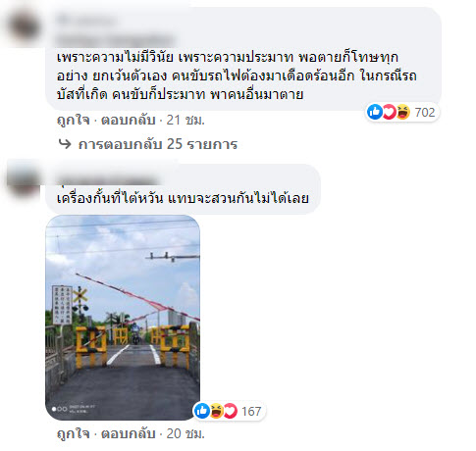The width and height of the screenshot is (476, 451).
Task: Click the blurred name of the second commenter
Action: point(106,179)
